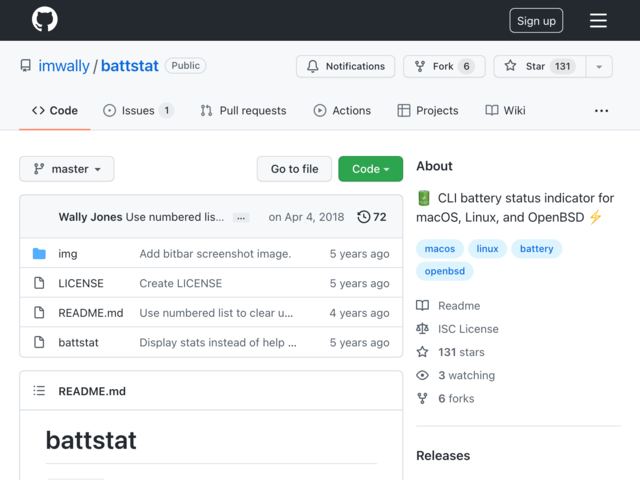Open commit 'Display stats instead of help ...'
Screen dimensions: 640x480
tap(218, 342)
